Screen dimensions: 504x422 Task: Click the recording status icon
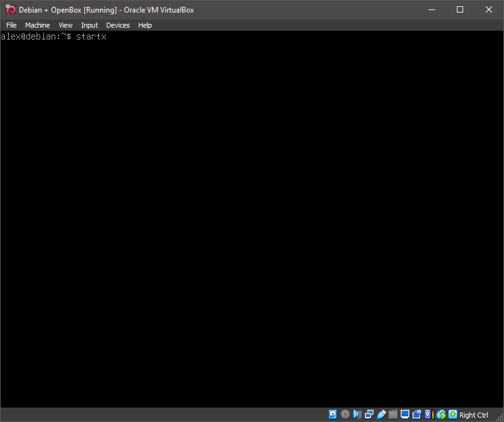point(417,414)
